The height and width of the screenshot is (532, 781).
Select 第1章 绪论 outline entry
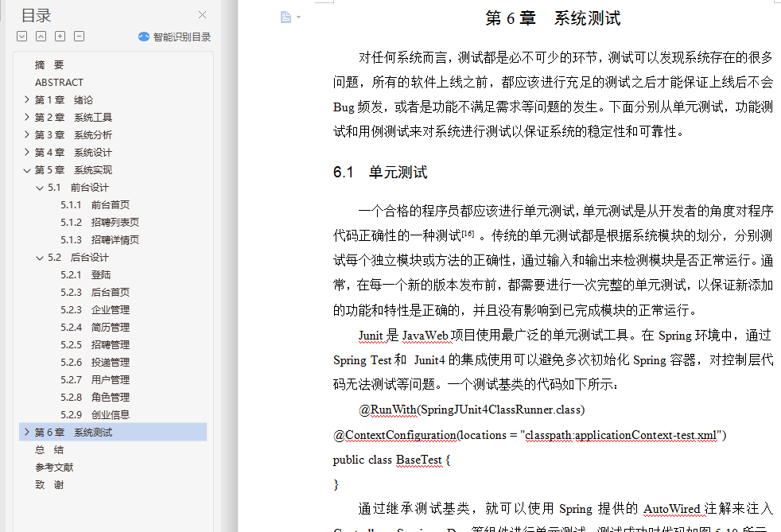[64, 99]
